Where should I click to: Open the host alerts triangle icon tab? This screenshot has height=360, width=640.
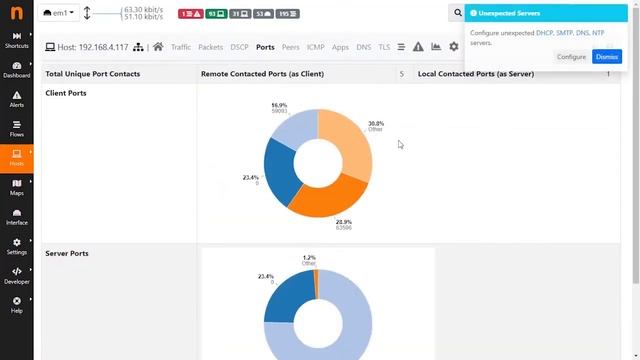pyautogui.click(x=418, y=47)
